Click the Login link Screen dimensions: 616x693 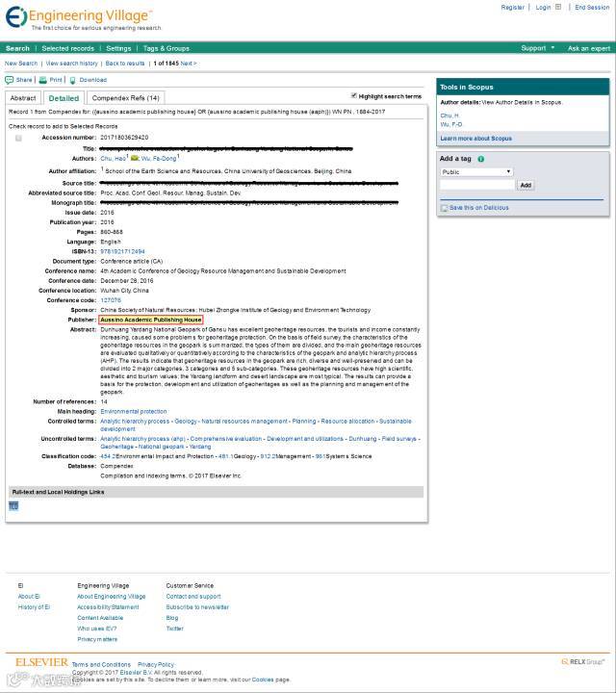tap(543, 7)
